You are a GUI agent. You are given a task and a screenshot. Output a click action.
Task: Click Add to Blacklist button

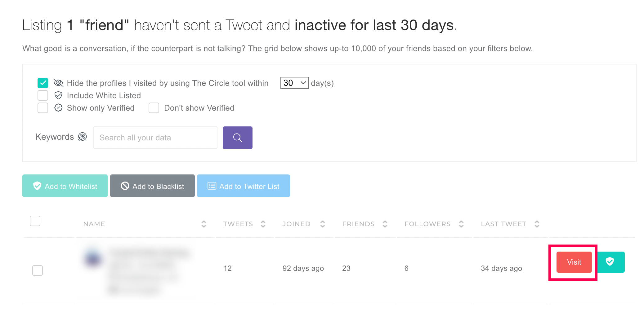[152, 186]
